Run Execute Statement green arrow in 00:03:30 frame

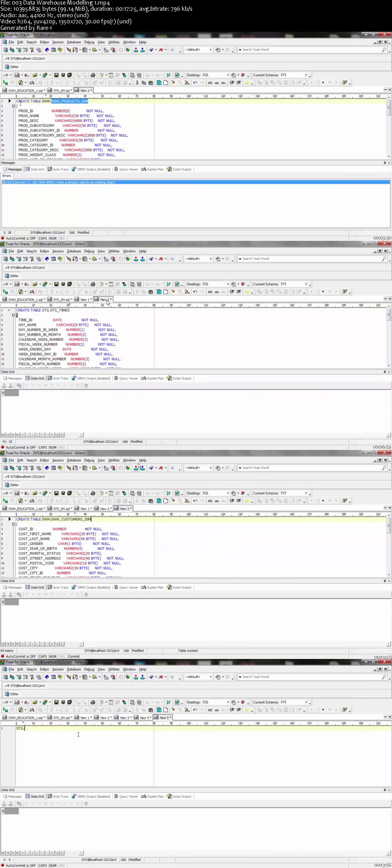(5, 82)
